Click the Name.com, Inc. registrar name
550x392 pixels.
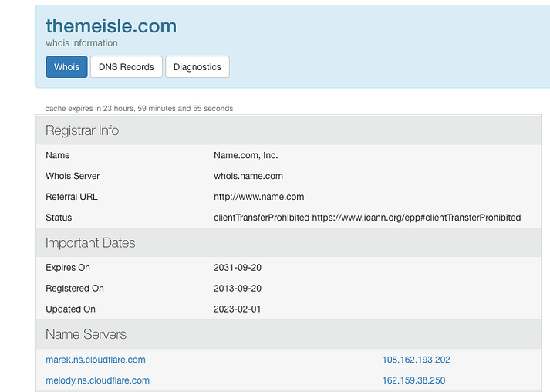[x=246, y=155]
